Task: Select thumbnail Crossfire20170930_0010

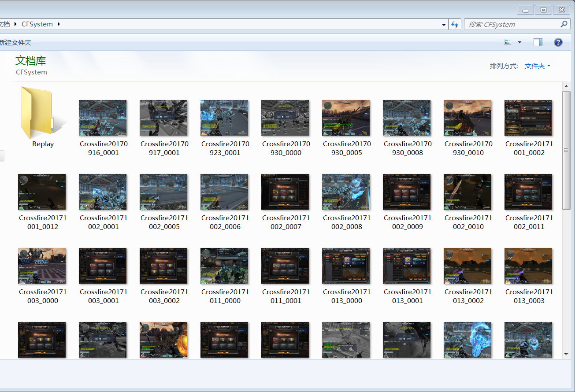Action: [x=467, y=118]
